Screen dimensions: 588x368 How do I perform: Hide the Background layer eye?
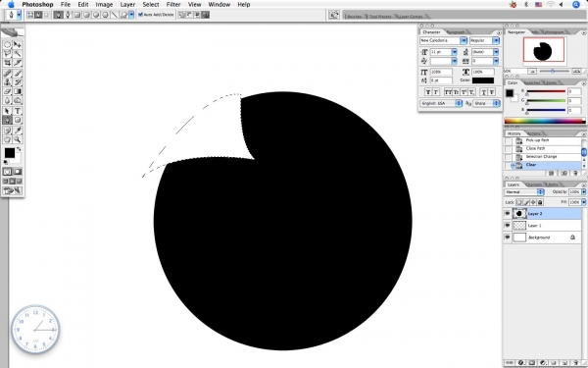508,237
